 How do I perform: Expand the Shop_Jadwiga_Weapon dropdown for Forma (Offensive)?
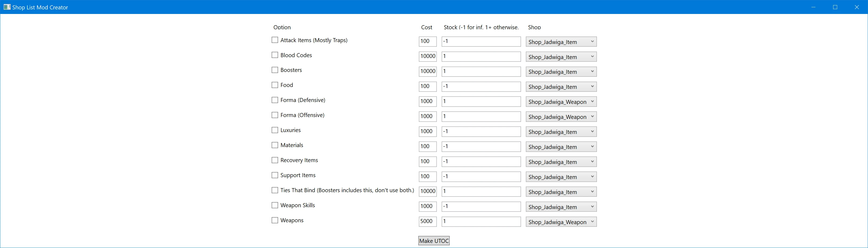pos(561,116)
